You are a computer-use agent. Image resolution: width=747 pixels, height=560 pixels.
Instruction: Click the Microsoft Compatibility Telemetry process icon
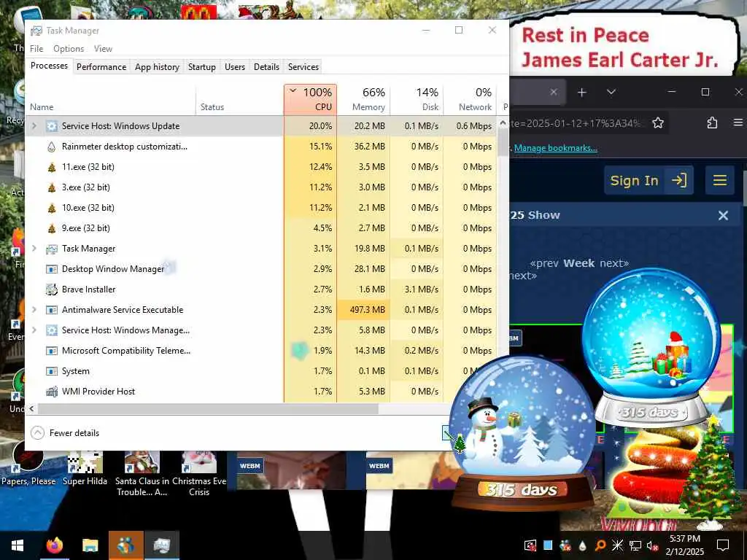[x=52, y=351]
